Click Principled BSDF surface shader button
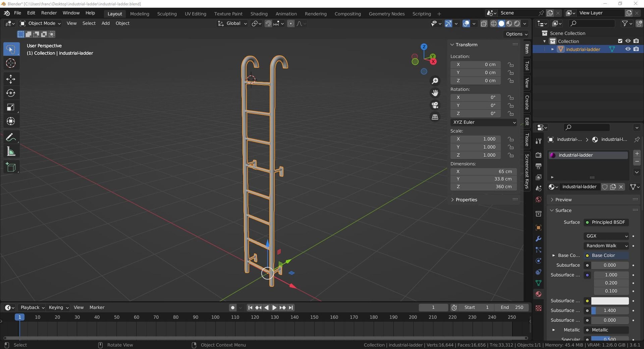Screen dimensions: 644x349 coord(606,222)
